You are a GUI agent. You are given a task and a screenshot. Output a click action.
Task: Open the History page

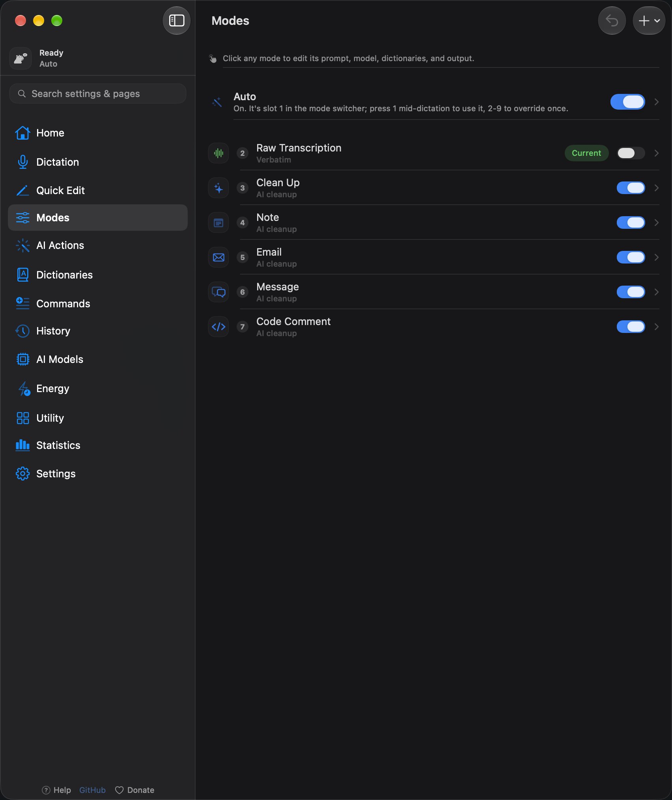tap(98, 331)
